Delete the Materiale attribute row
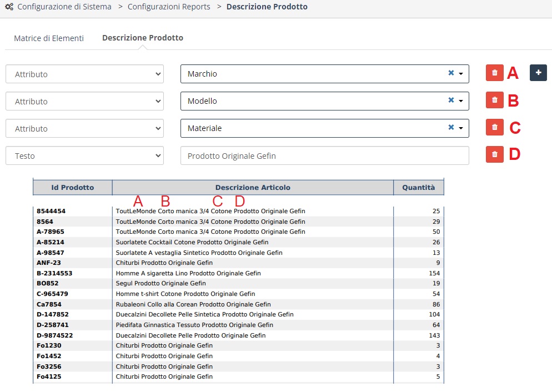The width and height of the screenshot is (552, 392). (495, 127)
